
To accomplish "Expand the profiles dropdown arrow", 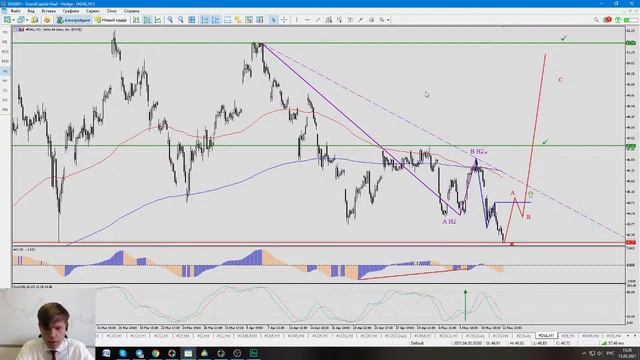I will click(26, 20).
